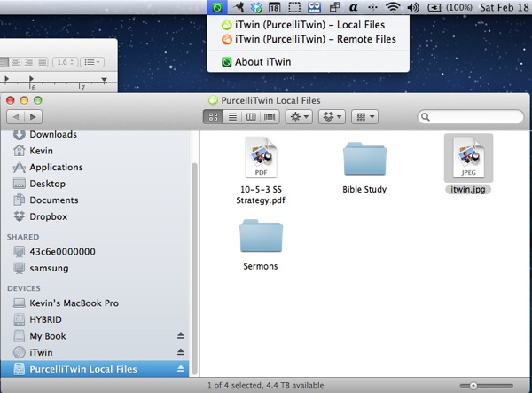Open the Dropbox toolbar dropdown
532x393 pixels.
click(x=332, y=117)
